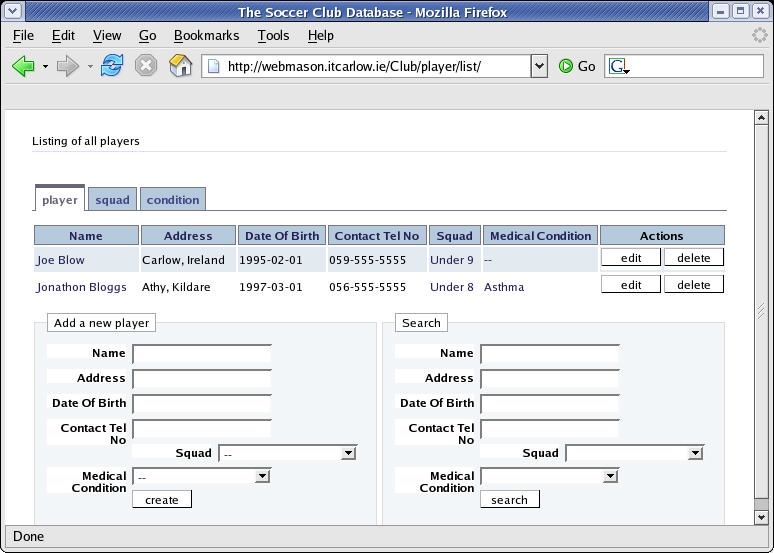The image size is (774, 553).
Task: Expand Squad dropdown in Add a new player
Action: 348,453
